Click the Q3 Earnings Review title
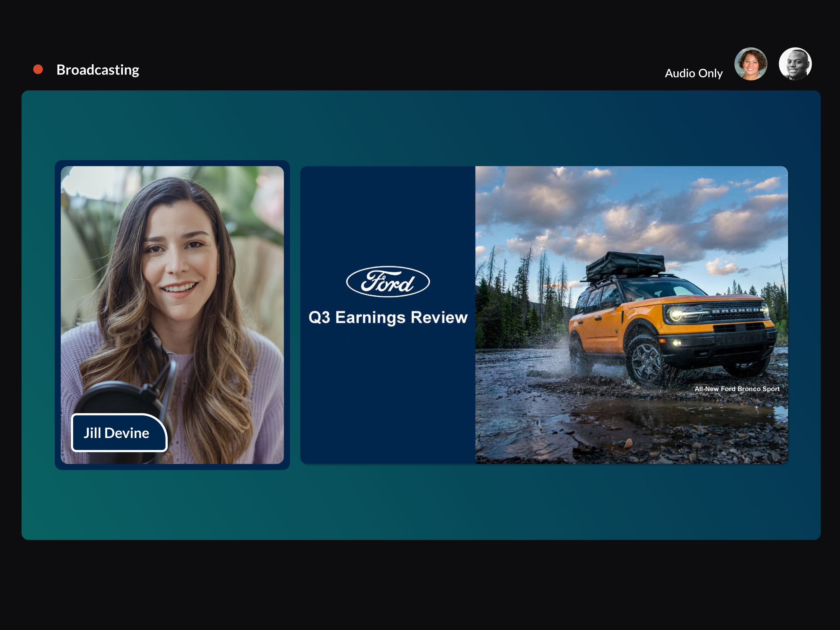 (388, 317)
